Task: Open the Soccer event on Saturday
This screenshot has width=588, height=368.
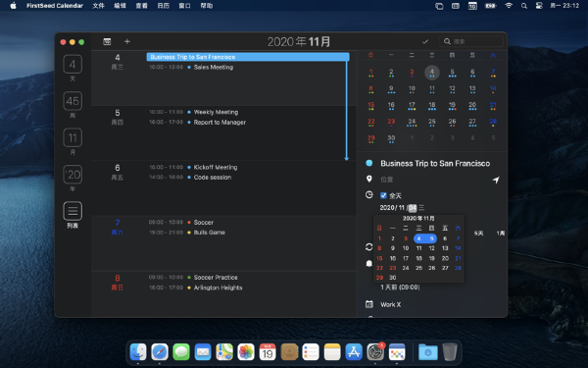Action: (x=203, y=223)
